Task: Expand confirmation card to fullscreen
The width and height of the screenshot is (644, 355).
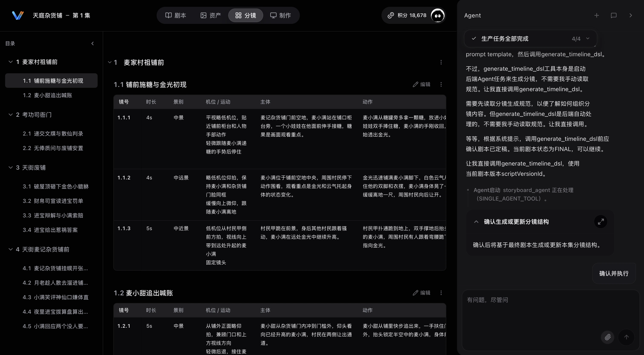Action: click(601, 221)
